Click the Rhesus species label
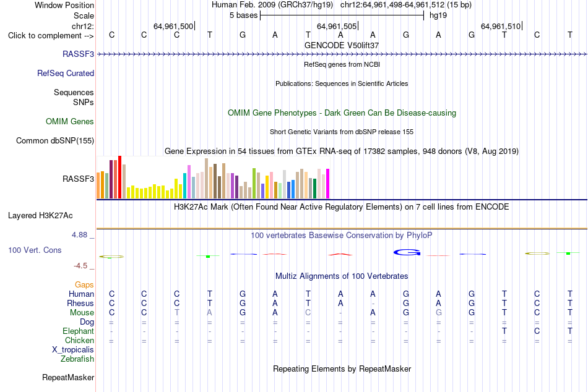 click(80, 303)
